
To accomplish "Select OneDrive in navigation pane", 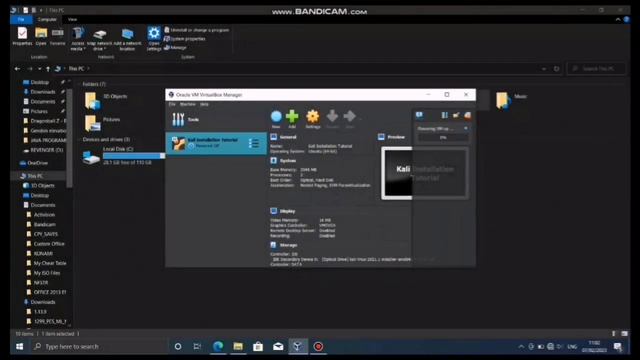I will (34, 163).
